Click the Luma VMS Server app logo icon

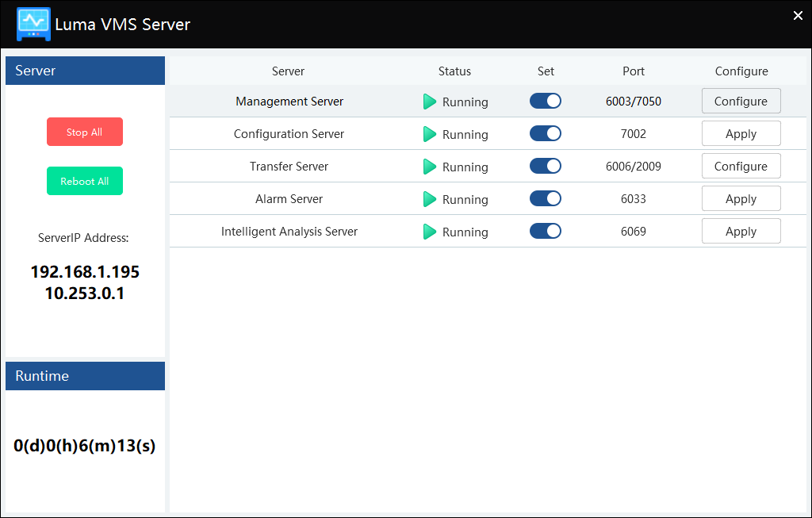(x=33, y=24)
